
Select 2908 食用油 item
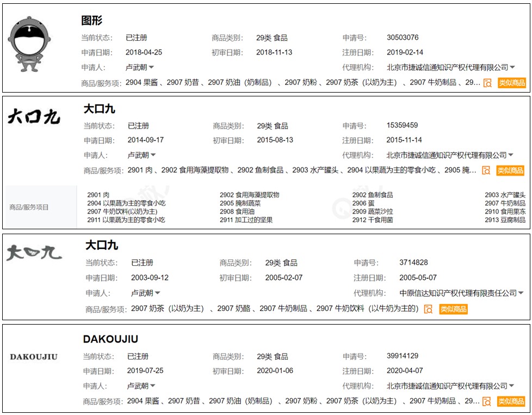[237, 211]
